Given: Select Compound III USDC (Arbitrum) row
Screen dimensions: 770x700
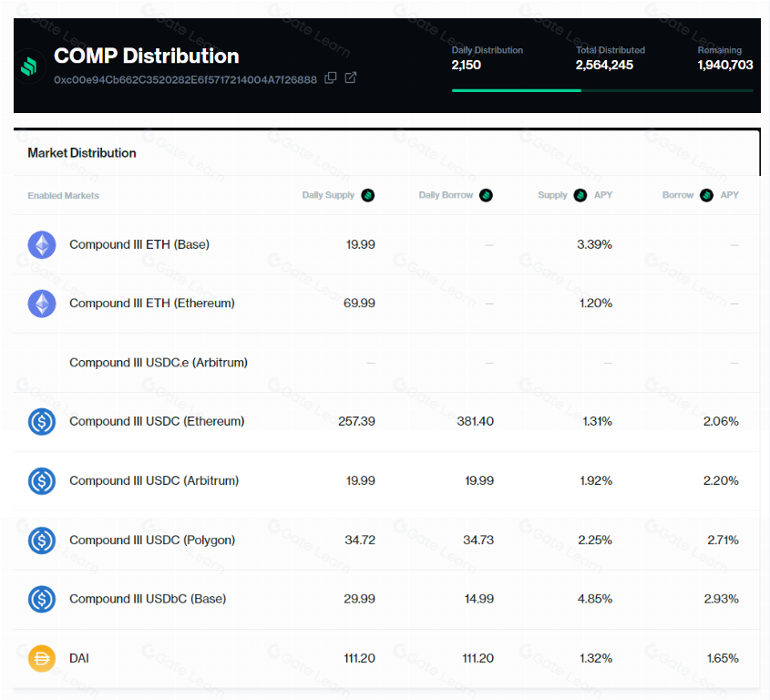Looking at the screenshot, I should 386,481.
